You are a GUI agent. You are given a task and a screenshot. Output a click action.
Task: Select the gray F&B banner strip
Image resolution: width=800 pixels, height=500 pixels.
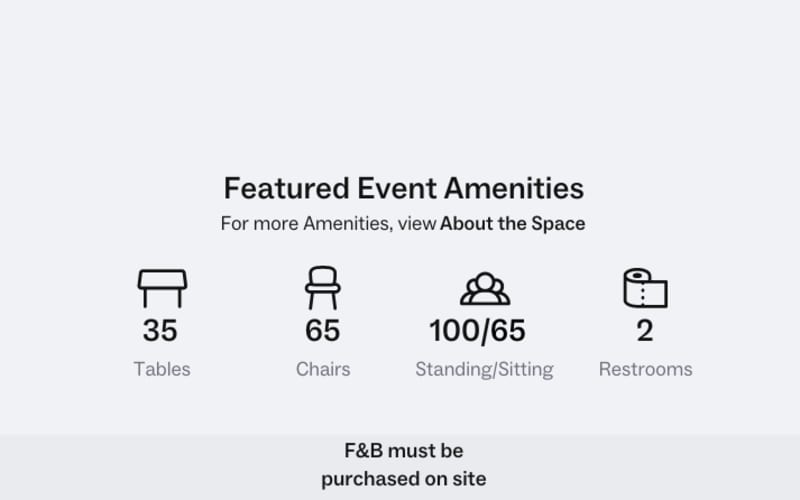click(400, 467)
